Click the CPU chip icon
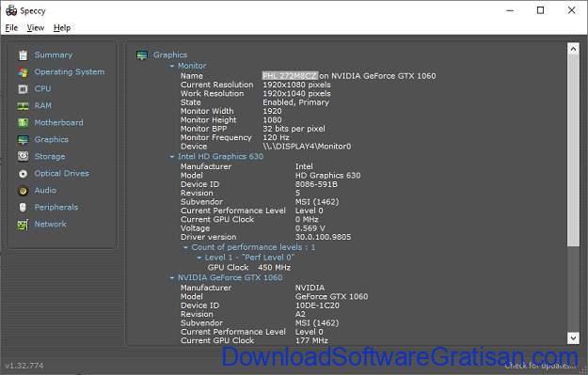The height and width of the screenshot is (375, 588). [23, 89]
